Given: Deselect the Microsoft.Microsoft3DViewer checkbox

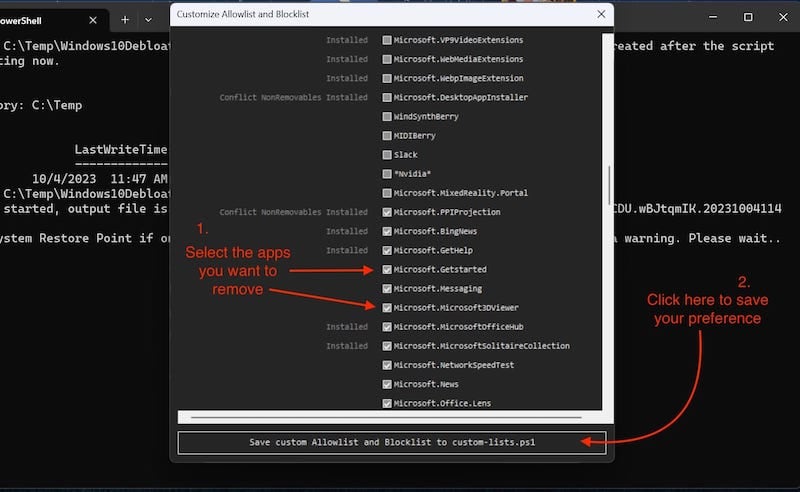Looking at the screenshot, I should coord(387,308).
